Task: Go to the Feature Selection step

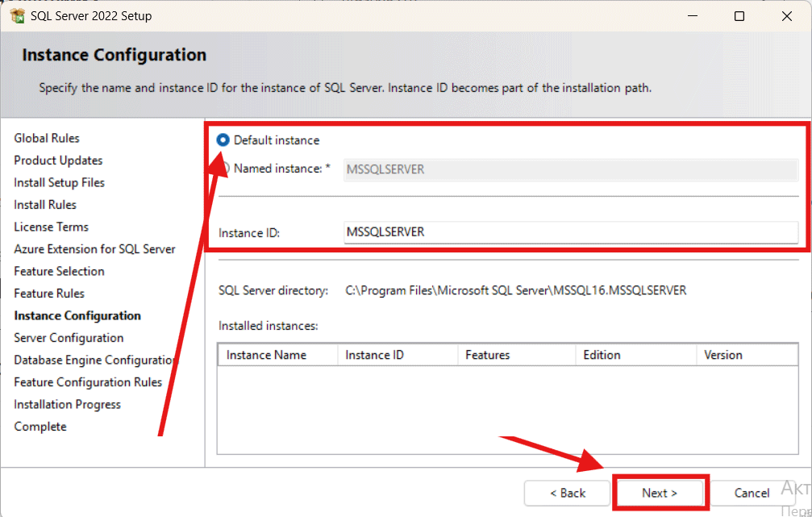Action: 59,272
